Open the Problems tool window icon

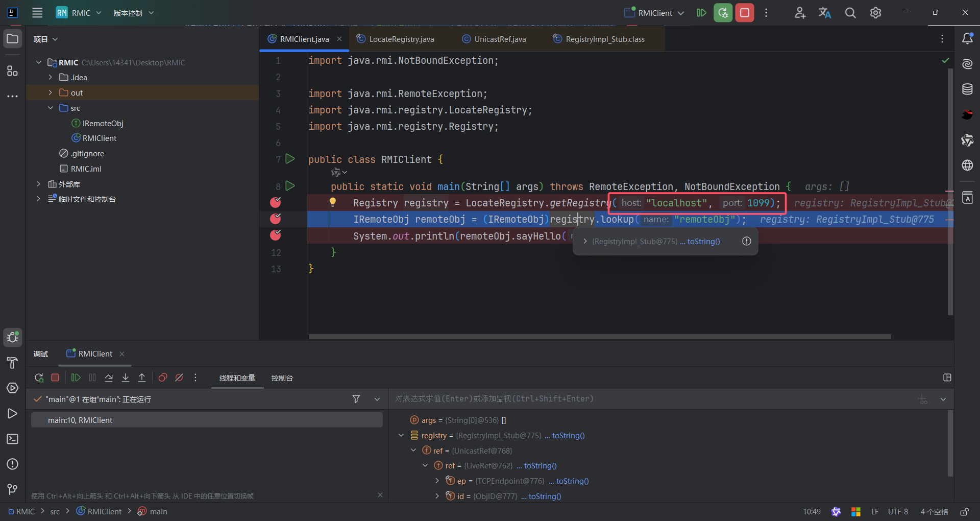click(x=12, y=464)
